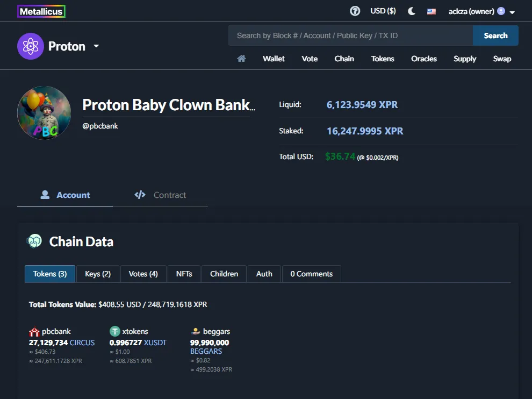Image resolution: width=532 pixels, height=399 pixels.
Task: Click the CIRCUS token link
Action: (82, 343)
